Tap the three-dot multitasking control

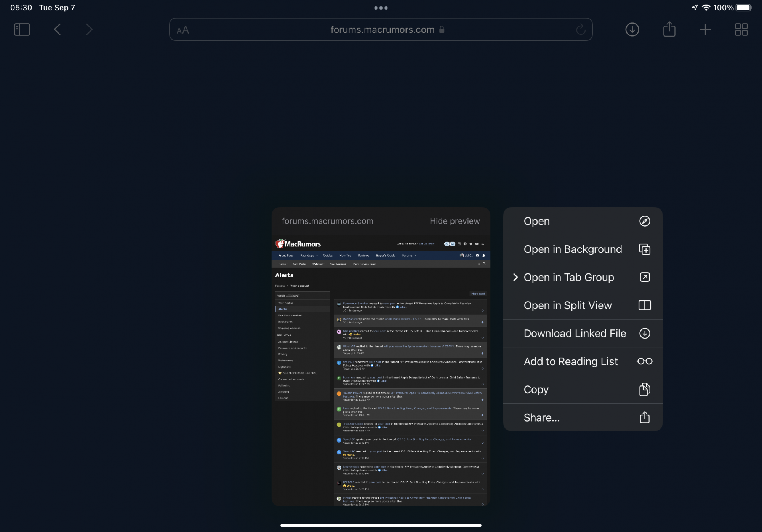381,8
